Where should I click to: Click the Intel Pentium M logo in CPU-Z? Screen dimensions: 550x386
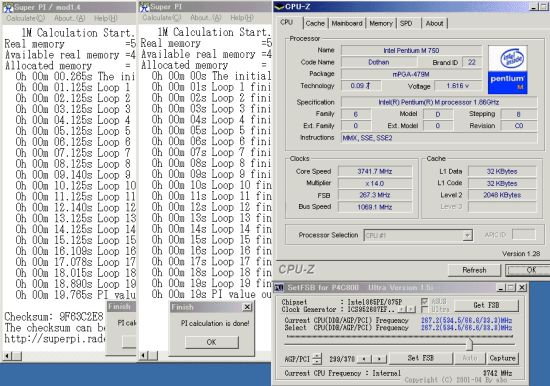tap(508, 70)
